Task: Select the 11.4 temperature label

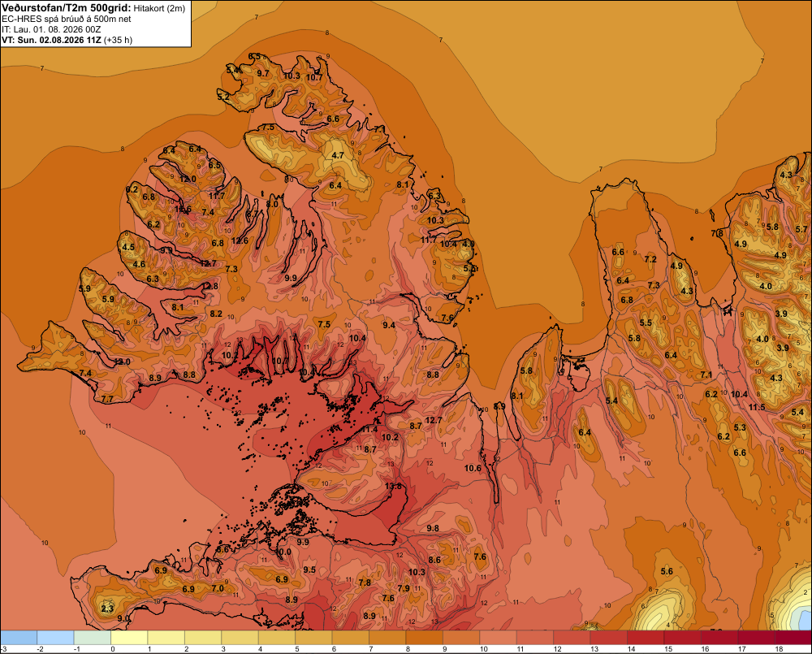Action: click(x=369, y=429)
